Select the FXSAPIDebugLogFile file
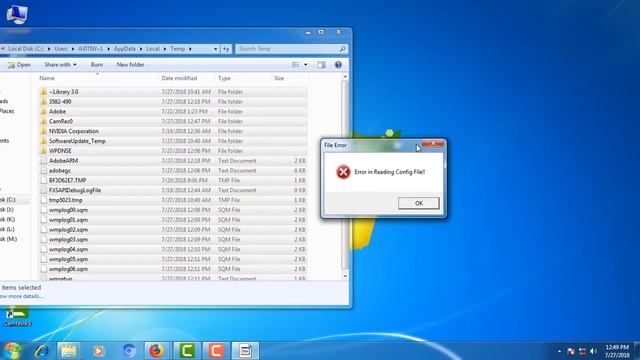Screen dimensions: 640x360 (x=173, y=190)
